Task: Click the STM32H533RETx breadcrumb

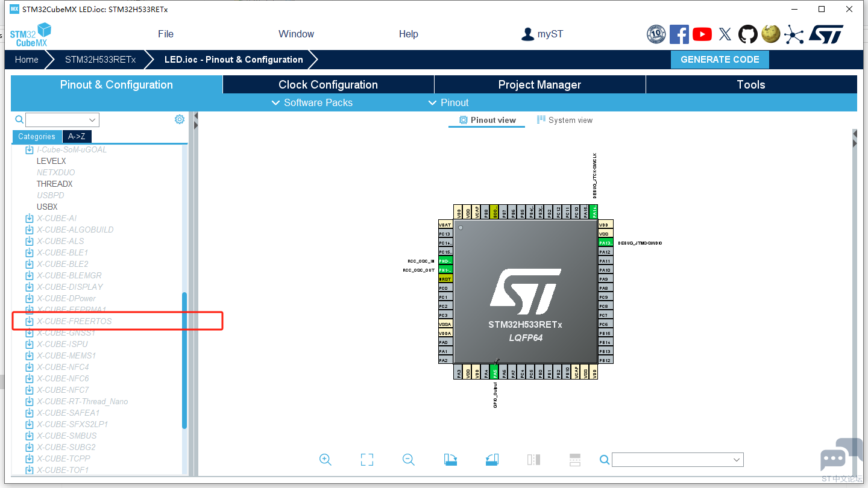Action: (101, 60)
